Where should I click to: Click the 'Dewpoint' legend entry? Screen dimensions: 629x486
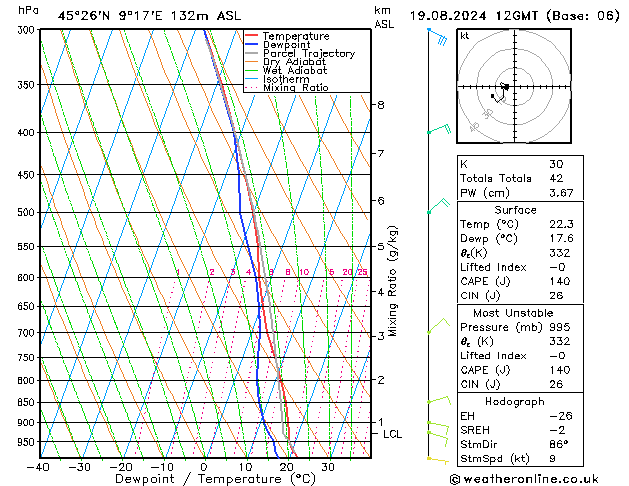[286, 45]
